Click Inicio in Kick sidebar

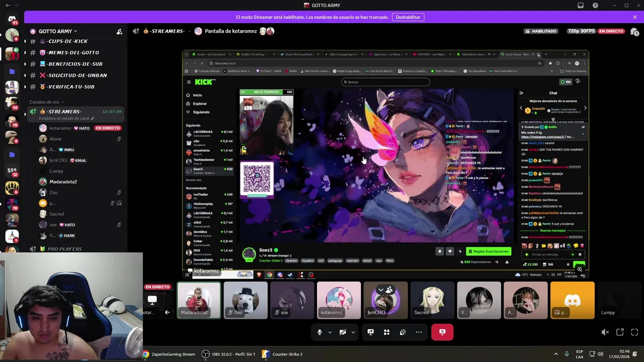click(197, 95)
